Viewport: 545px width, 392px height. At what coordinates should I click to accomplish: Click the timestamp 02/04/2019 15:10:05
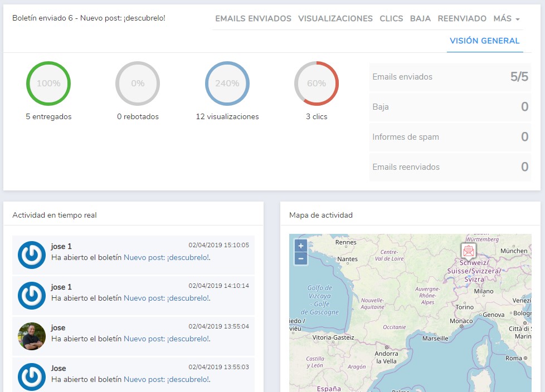[218, 245]
